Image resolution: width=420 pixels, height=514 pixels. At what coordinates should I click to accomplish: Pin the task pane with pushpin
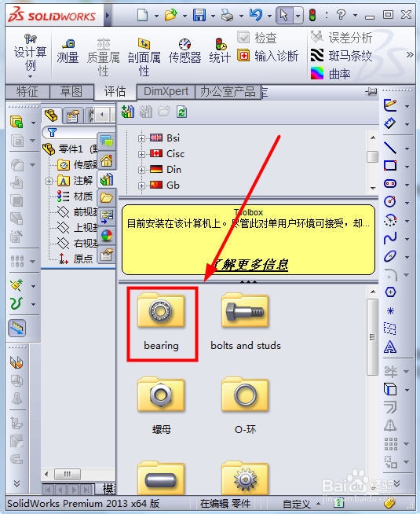point(371,91)
